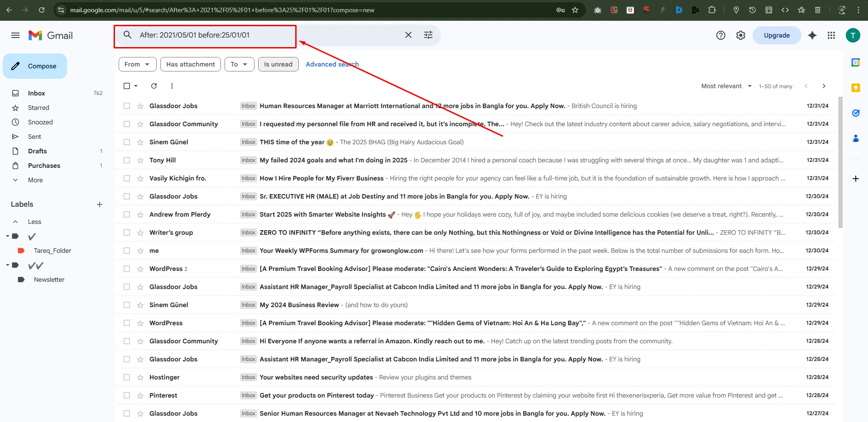Toggle the Is unread filter chip
Image resolution: width=868 pixels, height=422 pixels.
click(278, 64)
